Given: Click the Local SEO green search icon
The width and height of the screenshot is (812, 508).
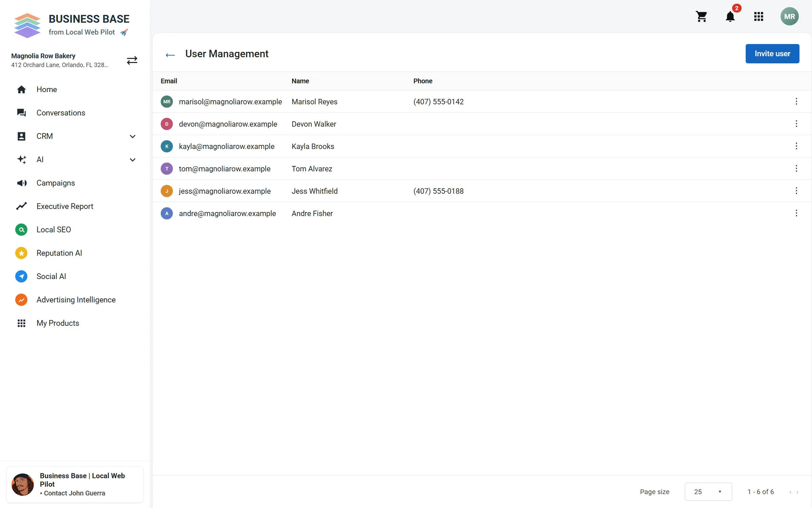Looking at the screenshot, I should 21,230.
